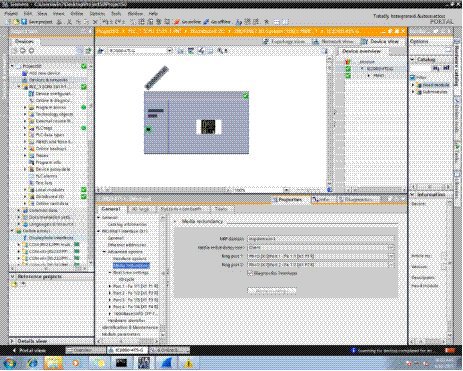Click the Save project toolbar button

click(37, 22)
